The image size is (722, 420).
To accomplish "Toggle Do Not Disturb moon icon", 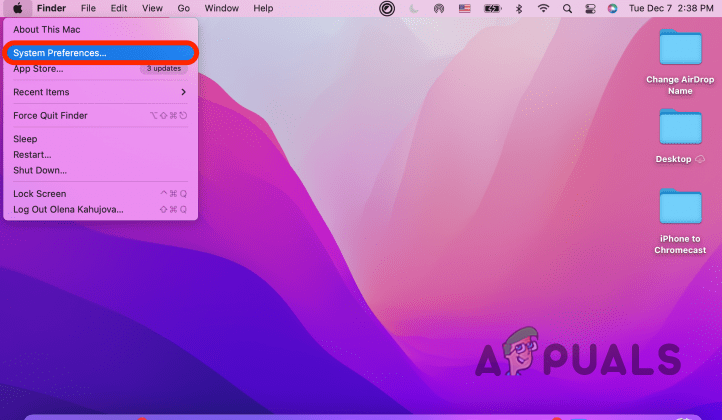I will point(413,8).
